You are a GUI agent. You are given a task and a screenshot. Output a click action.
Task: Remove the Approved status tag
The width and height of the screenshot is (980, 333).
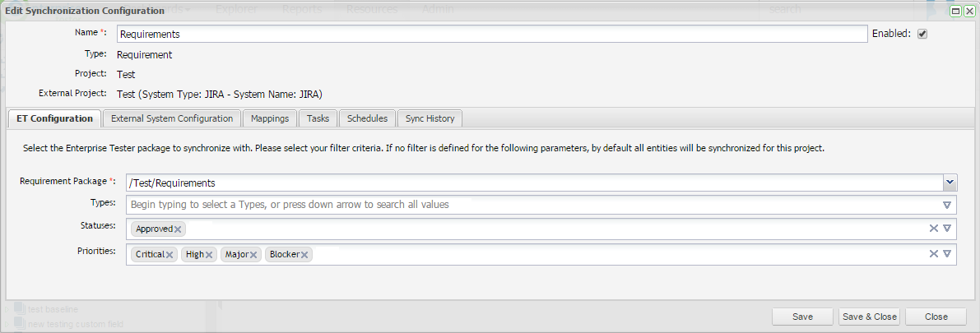[x=178, y=229]
